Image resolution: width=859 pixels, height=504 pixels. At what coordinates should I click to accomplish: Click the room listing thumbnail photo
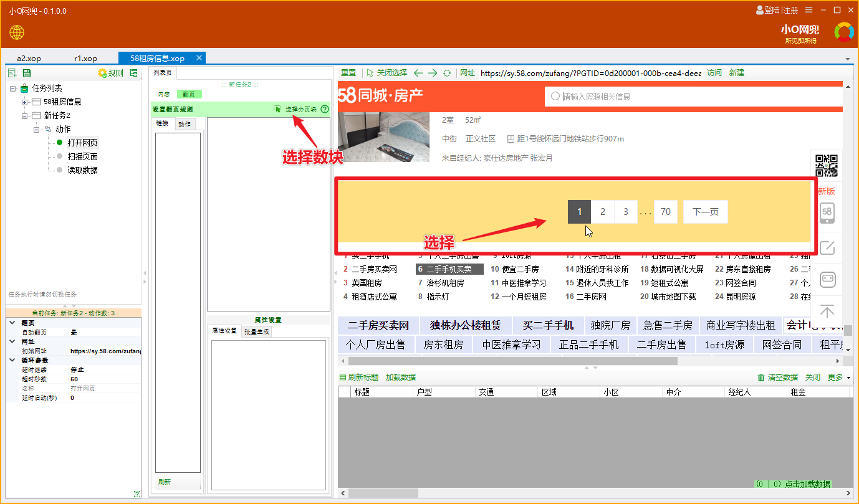click(x=383, y=138)
